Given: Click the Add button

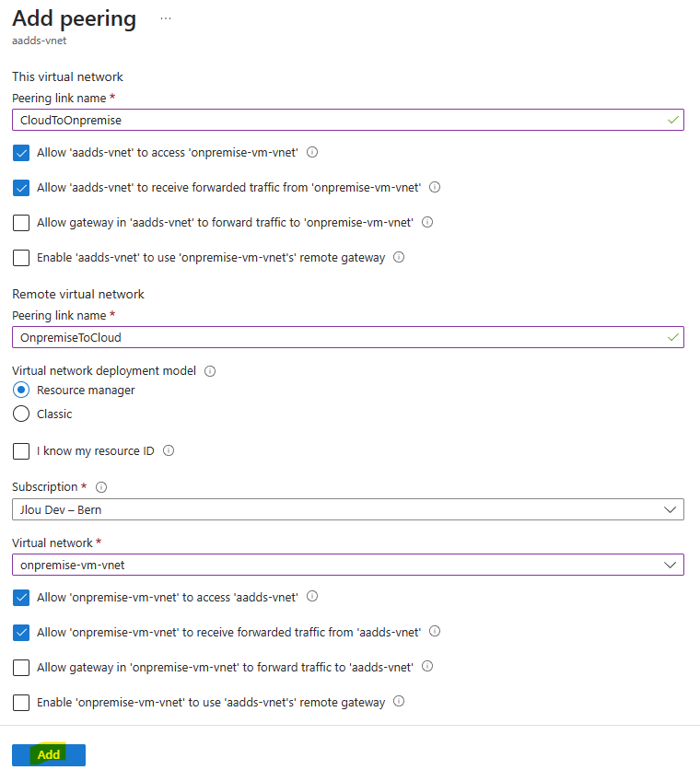Looking at the screenshot, I should (x=49, y=754).
